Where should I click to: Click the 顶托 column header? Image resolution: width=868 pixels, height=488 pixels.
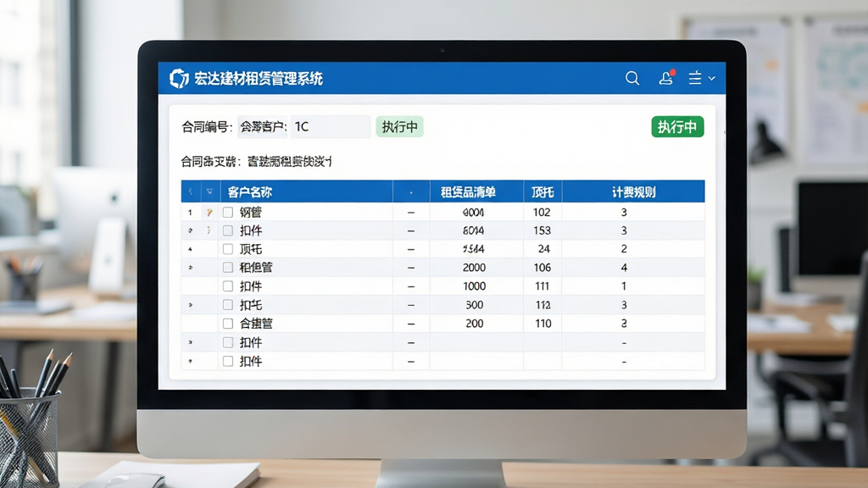[542, 192]
